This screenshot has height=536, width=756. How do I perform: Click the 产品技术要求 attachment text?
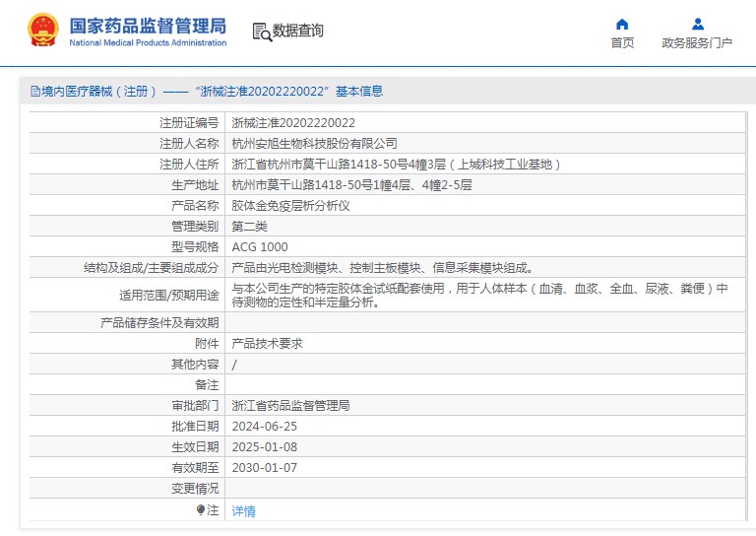[267, 344]
